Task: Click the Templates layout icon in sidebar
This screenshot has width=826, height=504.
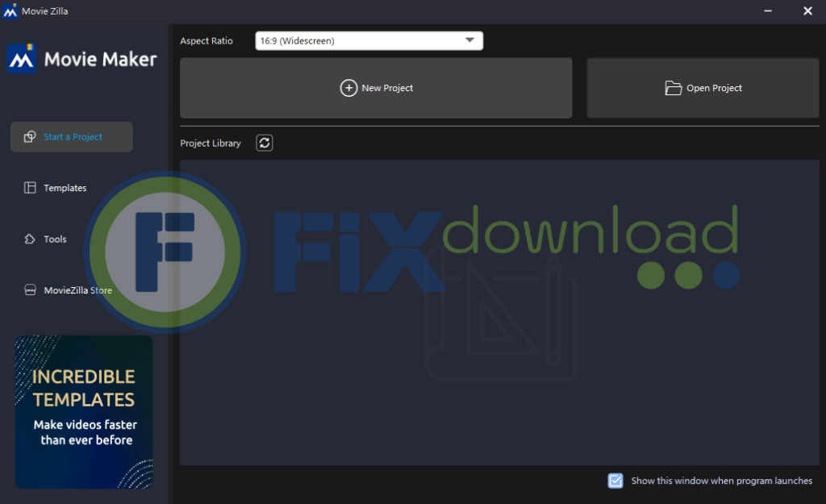Action: click(x=30, y=188)
